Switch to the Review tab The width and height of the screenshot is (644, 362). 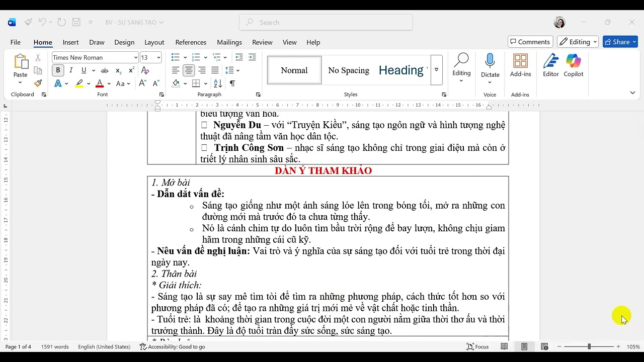pos(262,42)
